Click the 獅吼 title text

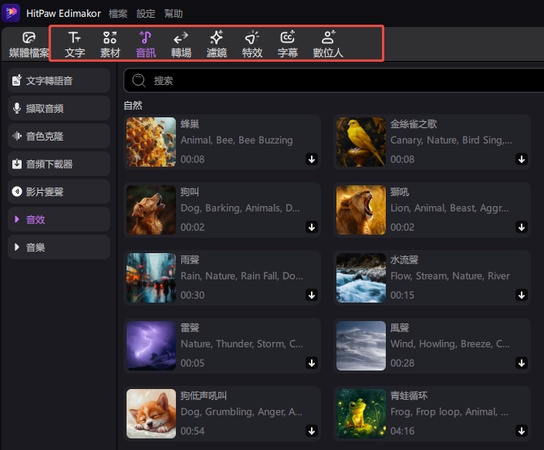[400, 192]
